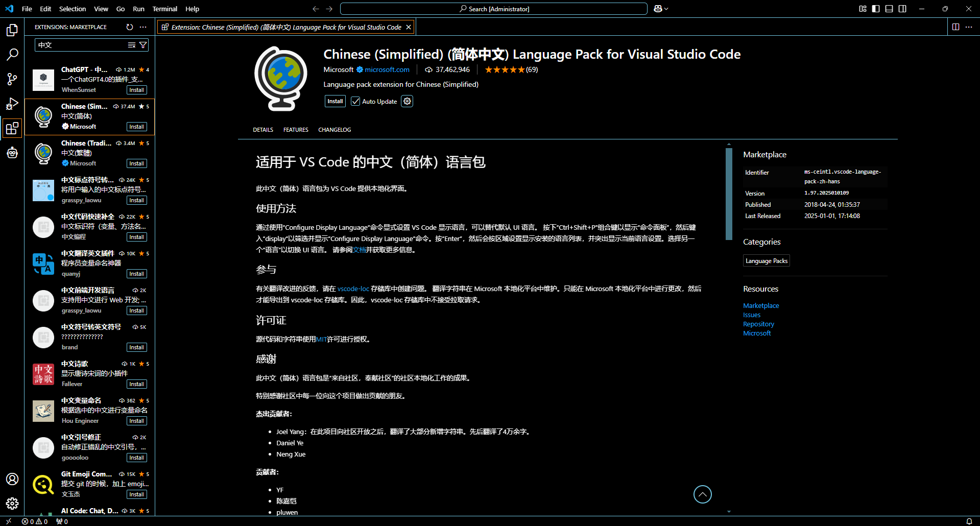Clear extensions search results icon
Screen dimensions: 980x526
(x=132, y=45)
